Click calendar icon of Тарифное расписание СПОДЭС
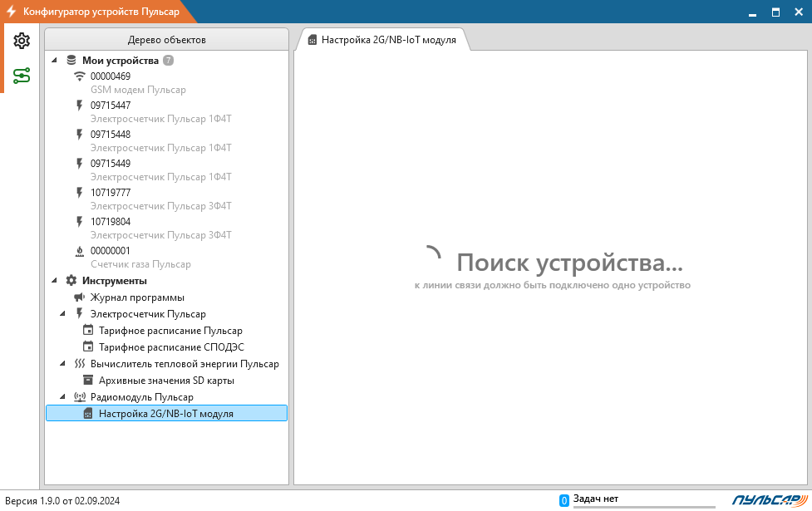 (x=88, y=346)
